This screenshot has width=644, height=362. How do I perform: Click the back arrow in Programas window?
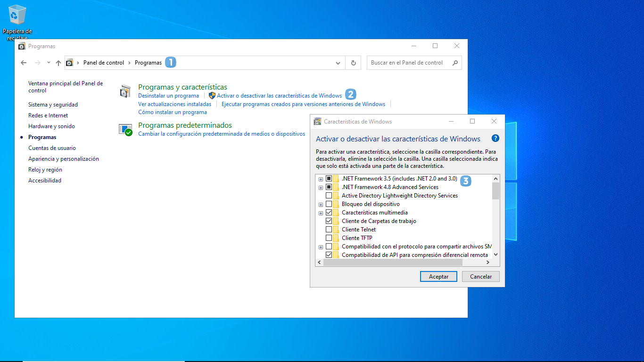coord(24,63)
